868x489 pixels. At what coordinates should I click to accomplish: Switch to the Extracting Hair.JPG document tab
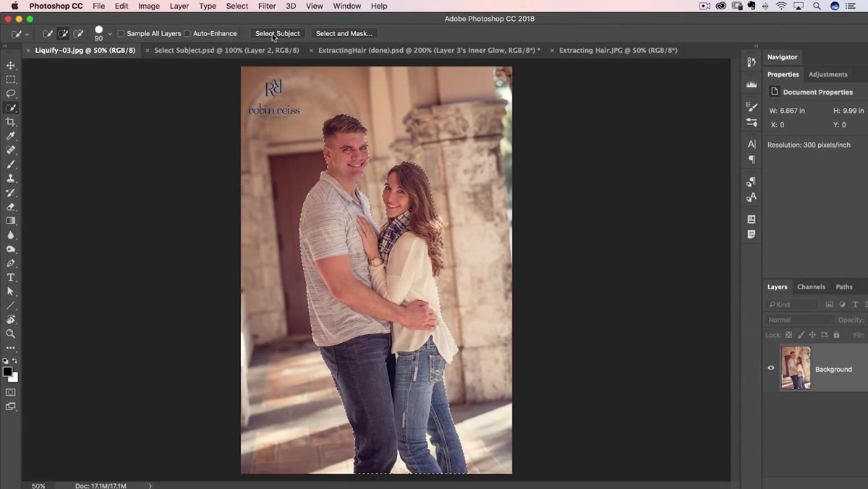click(x=618, y=51)
